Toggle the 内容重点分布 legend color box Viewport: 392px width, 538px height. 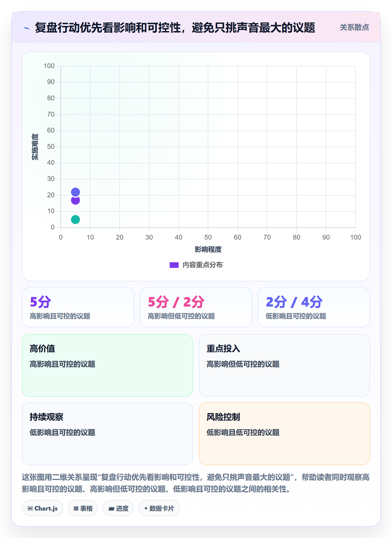pyautogui.click(x=174, y=265)
